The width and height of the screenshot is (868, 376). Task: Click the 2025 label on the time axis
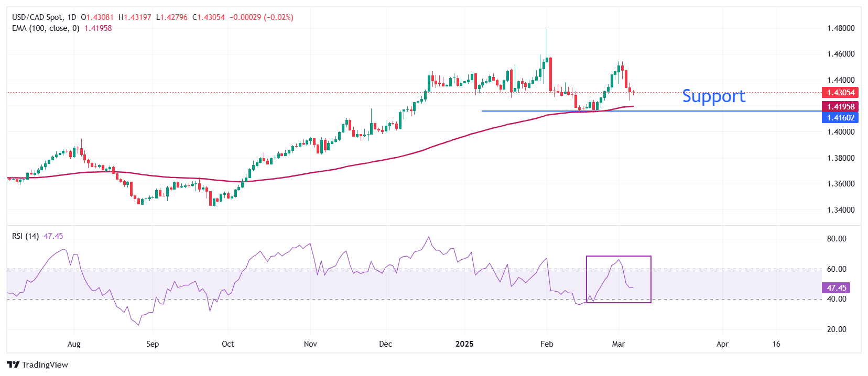pyautogui.click(x=464, y=344)
